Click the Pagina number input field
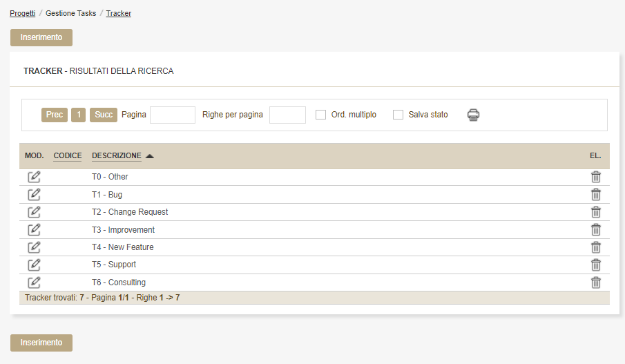625x364 pixels. (x=173, y=115)
